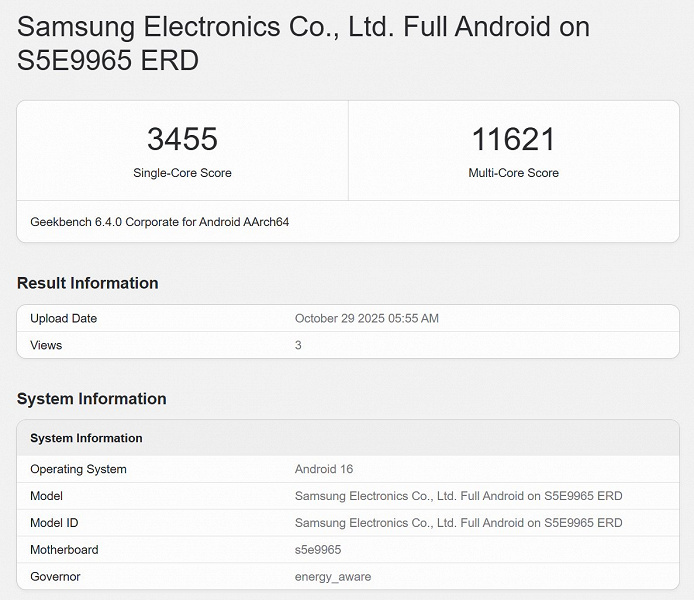Viewport: 694px width, 600px height.
Task: Click the Samsung Electronics page title heading
Action: (303, 43)
